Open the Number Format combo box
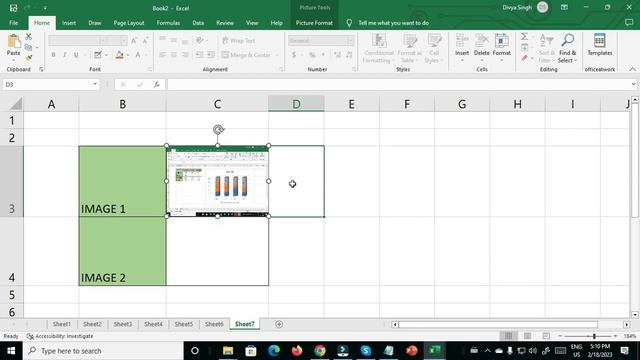Image resolution: width=640 pixels, height=360 pixels. tap(321, 40)
